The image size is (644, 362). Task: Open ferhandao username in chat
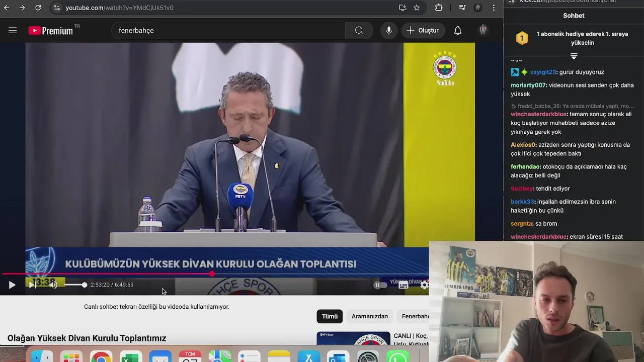point(526,166)
